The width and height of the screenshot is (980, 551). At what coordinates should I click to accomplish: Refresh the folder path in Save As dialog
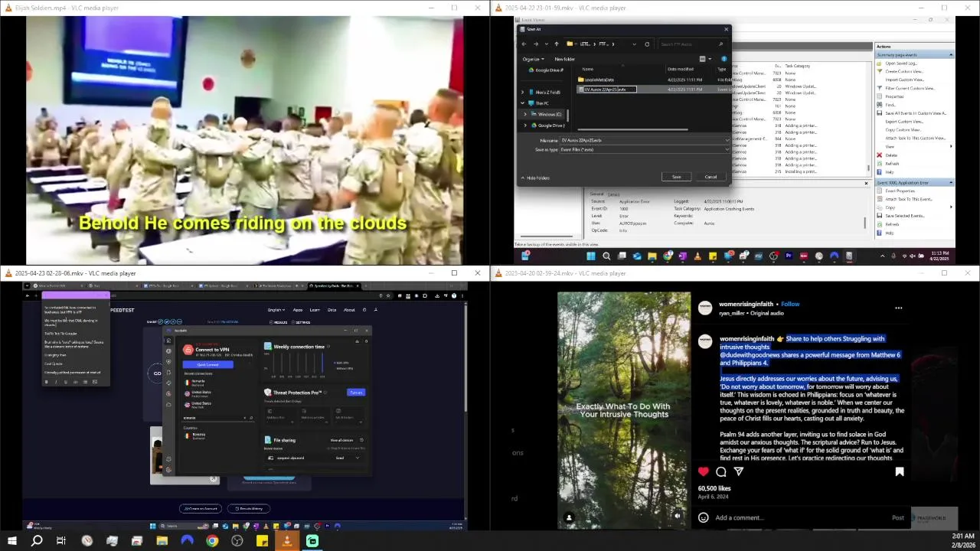point(647,44)
